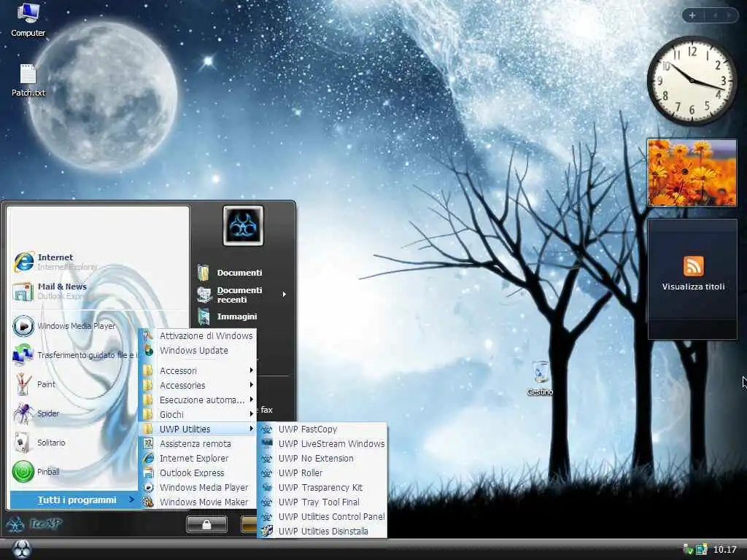The image size is (747, 560).
Task: Start Windows Media Player from pinned list
Action: [64, 326]
